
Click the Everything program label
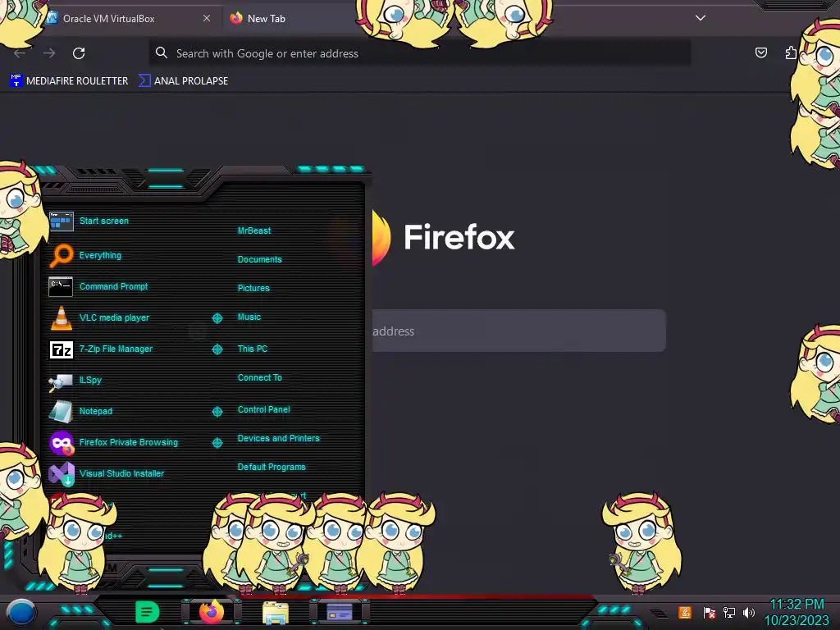[100, 256]
